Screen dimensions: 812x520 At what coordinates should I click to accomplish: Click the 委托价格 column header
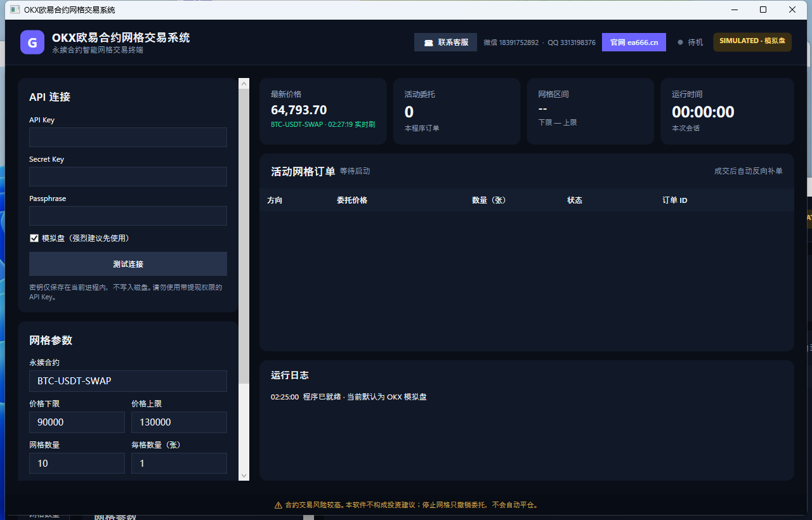(352, 200)
